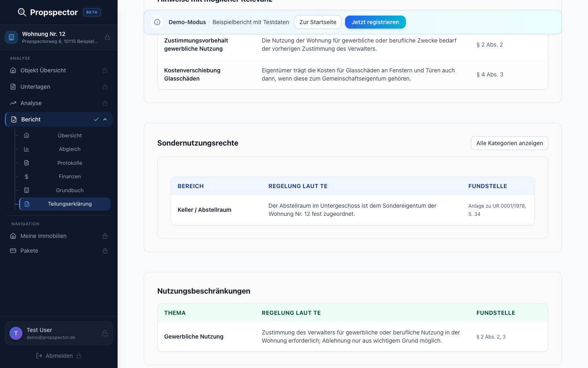This screenshot has height=368, width=588.
Task: Open the Abgleich report subsection
Action: click(x=65, y=149)
